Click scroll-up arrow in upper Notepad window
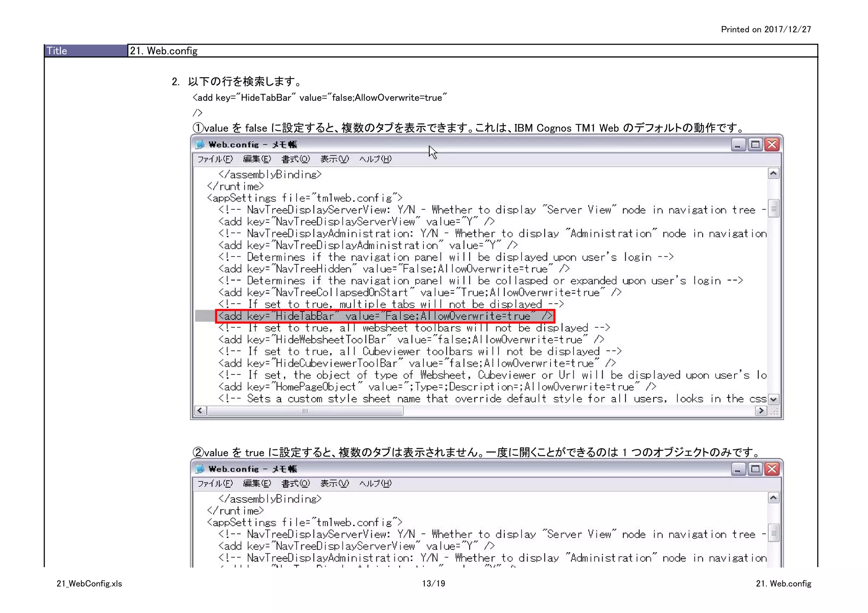 tap(773, 174)
